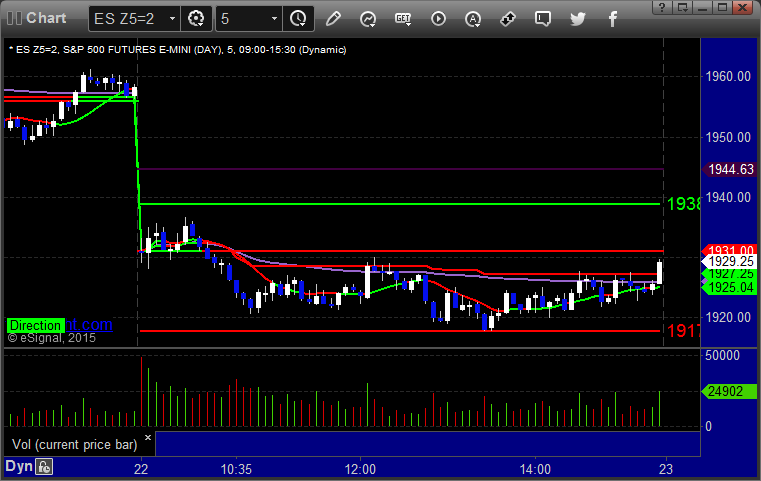
Task: Open the studies chart icon
Action: (x=368, y=19)
